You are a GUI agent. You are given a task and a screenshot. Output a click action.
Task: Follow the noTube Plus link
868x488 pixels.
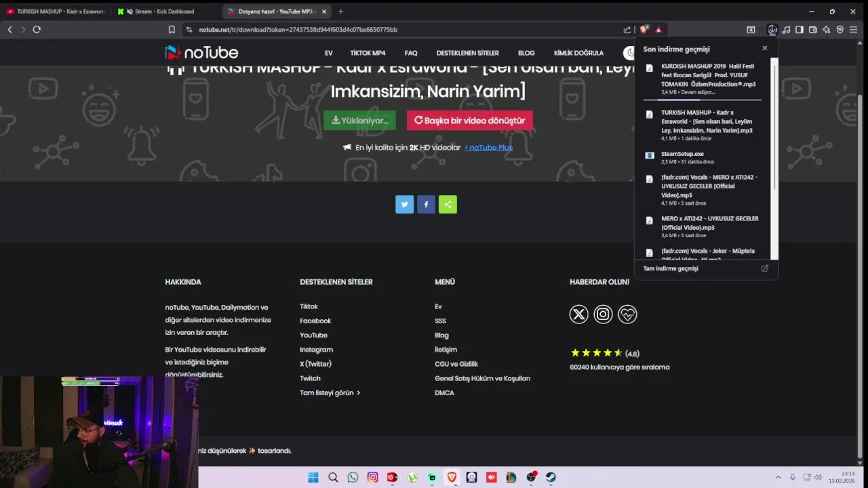(x=488, y=147)
